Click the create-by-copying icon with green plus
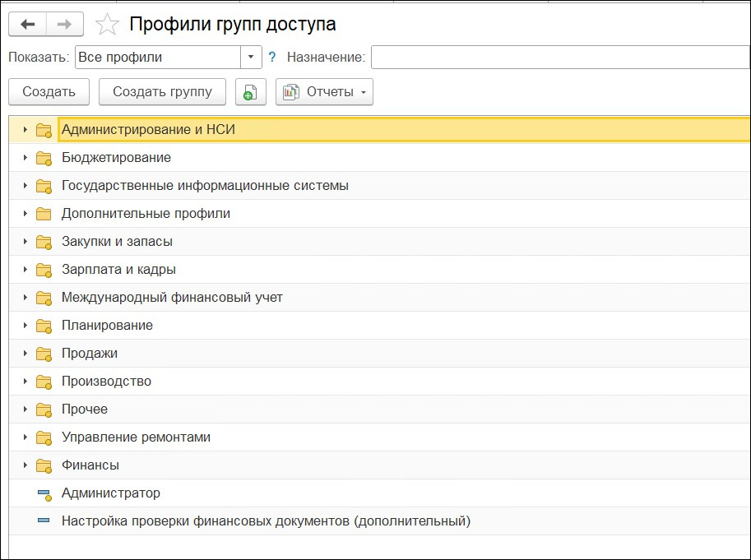Image resolution: width=751 pixels, height=560 pixels. coord(249,91)
